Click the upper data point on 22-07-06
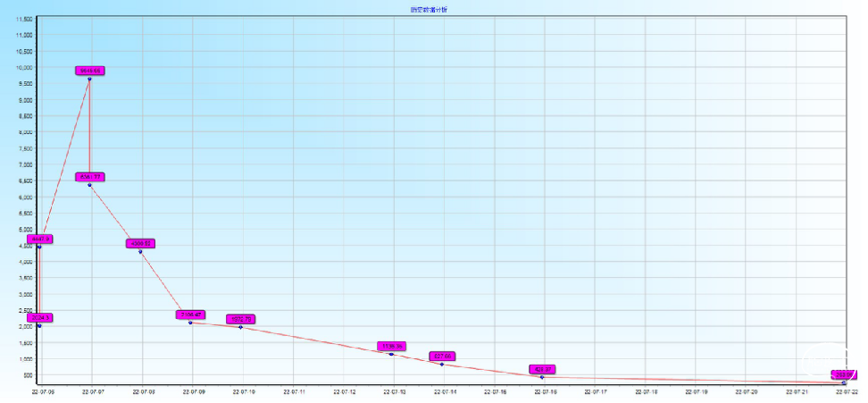 pyautogui.click(x=39, y=247)
